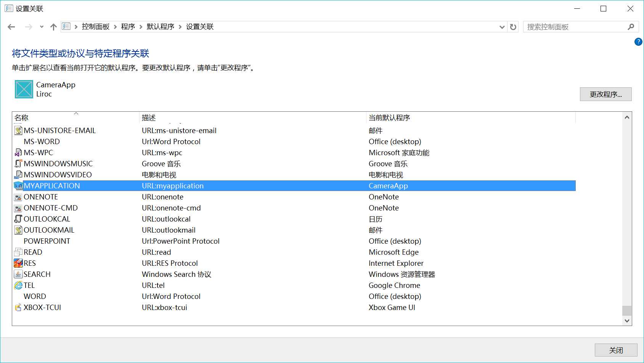The image size is (644, 363).
Task: Refresh the control panel address bar
Action: tap(513, 27)
